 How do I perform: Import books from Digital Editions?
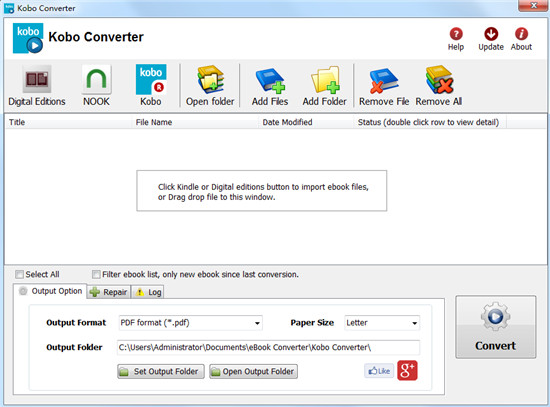37,86
